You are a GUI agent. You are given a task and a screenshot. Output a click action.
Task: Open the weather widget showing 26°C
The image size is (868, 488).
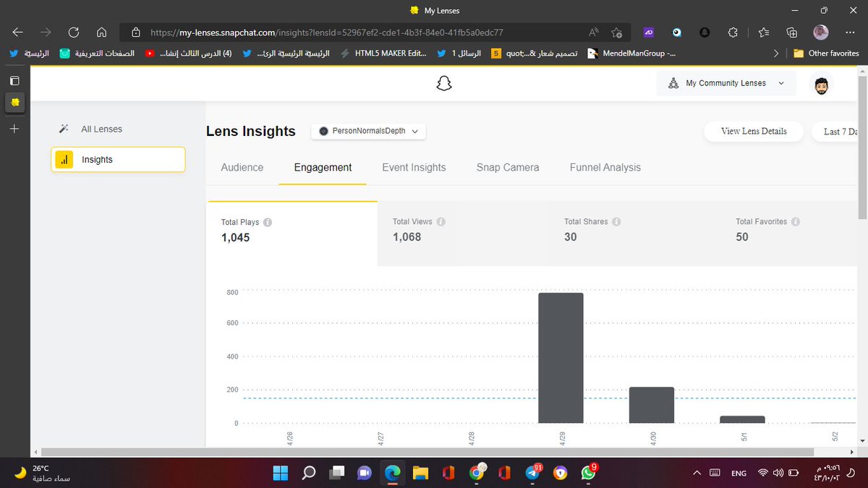point(43,473)
